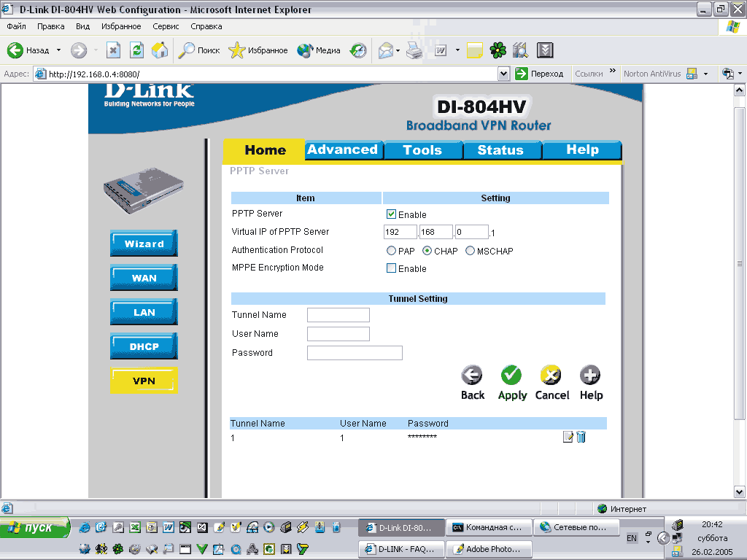The image size is (747, 560).
Task: Click the Forward arrow in IE toolbar
Action: click(79, 50)
